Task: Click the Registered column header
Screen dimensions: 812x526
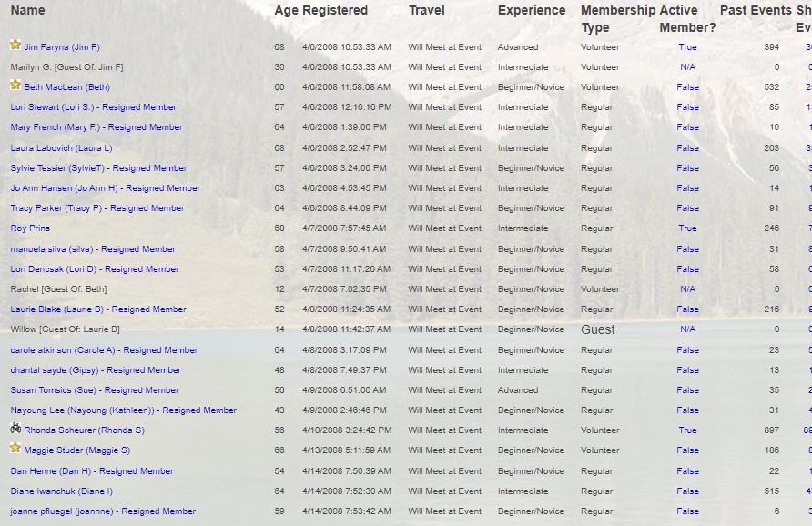Action: click(335, 10)
